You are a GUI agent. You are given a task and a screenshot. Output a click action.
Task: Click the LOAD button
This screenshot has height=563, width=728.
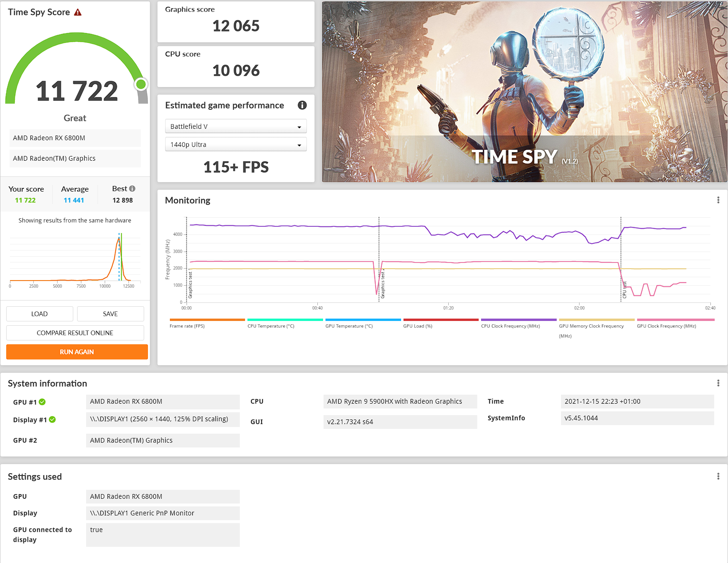39,314
